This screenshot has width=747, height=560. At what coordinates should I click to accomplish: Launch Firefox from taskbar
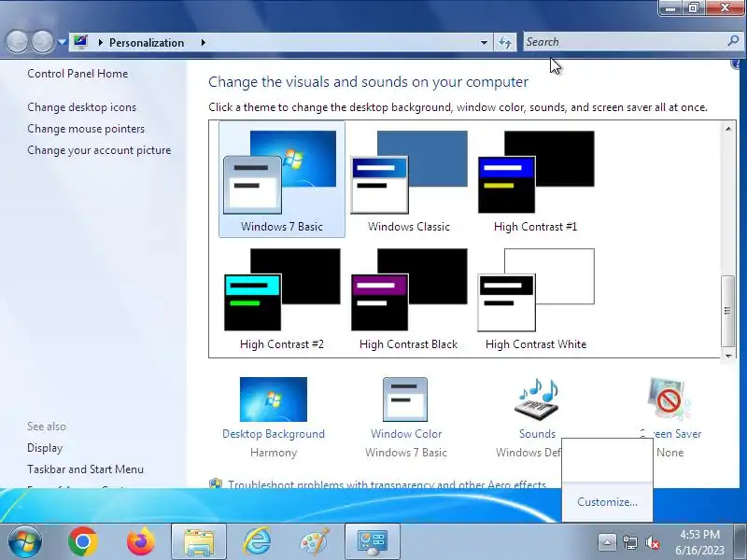pos(141,541)
